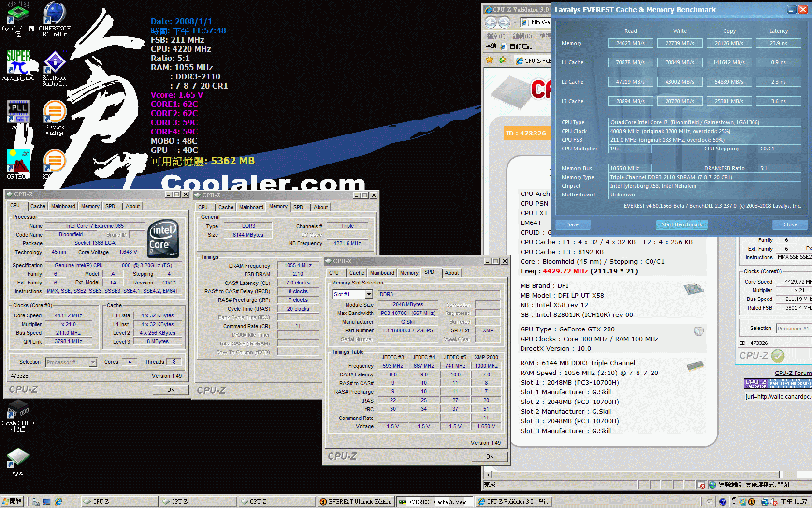Open About tab in CPU-Z processor window
Screen dimensions: 812x508
point(133,206)
